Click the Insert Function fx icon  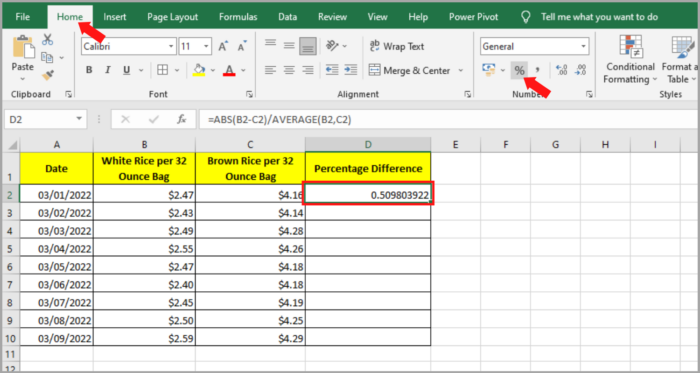tap(182, 119)
